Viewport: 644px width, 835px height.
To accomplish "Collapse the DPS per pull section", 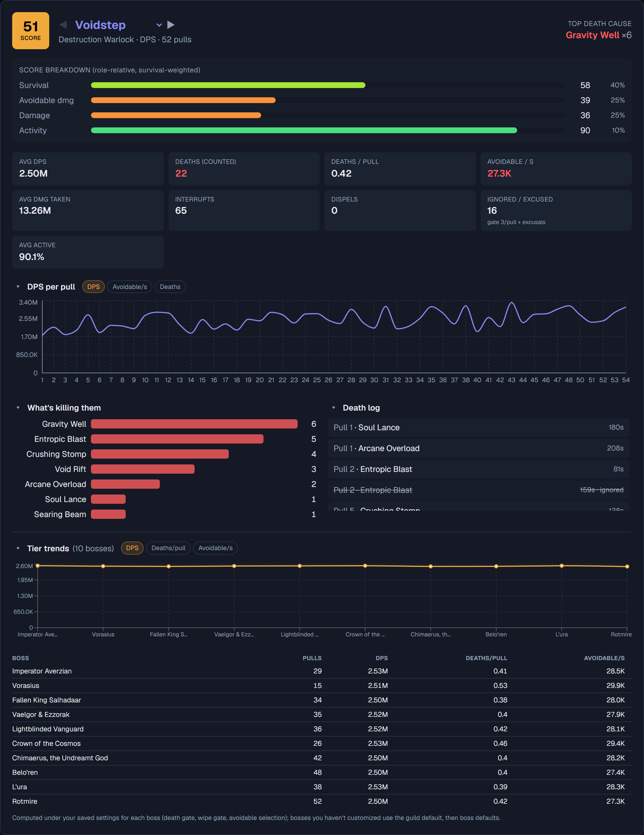I will pos(18,287).
